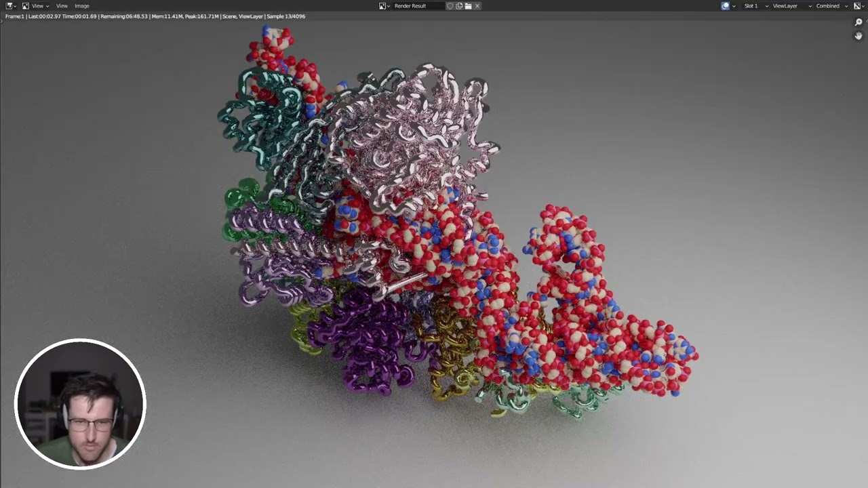
Task: Open the display channels dropdown icon
Action: [x=858, y=5]
